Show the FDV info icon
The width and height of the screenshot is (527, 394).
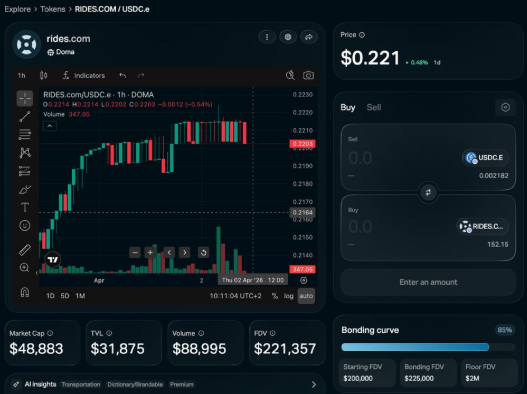[x=273, y=333]
